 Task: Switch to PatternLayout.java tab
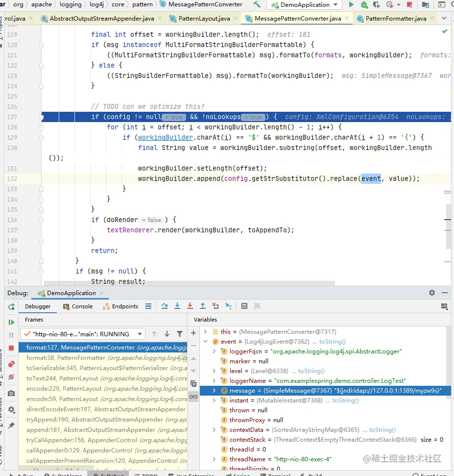tap(204, 19)
